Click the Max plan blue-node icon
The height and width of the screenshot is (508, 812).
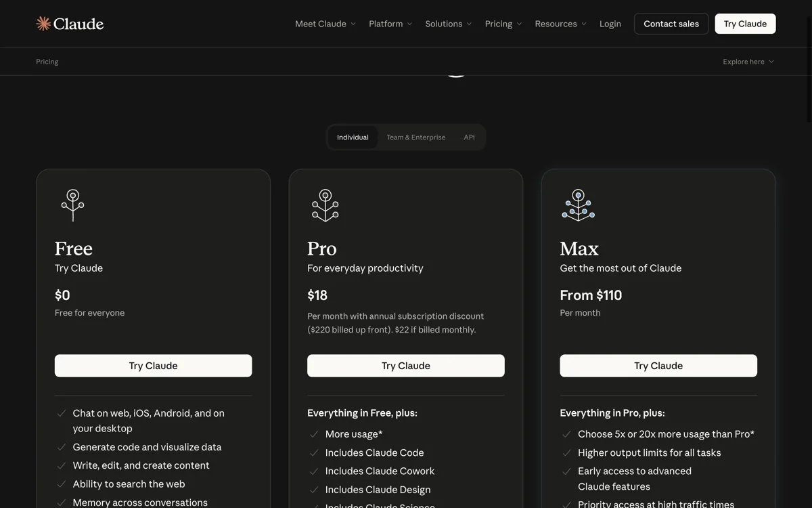click(578, 205)
